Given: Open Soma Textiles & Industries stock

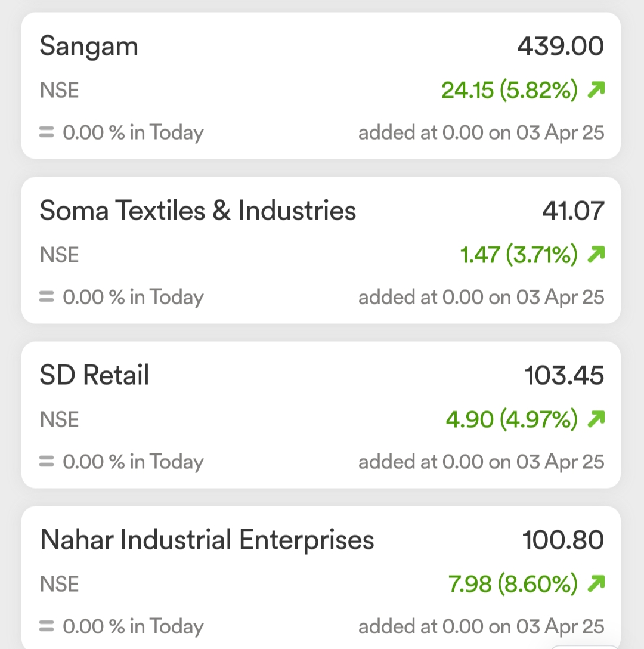Looking at the screenshot, I should [x=197, y=211].
